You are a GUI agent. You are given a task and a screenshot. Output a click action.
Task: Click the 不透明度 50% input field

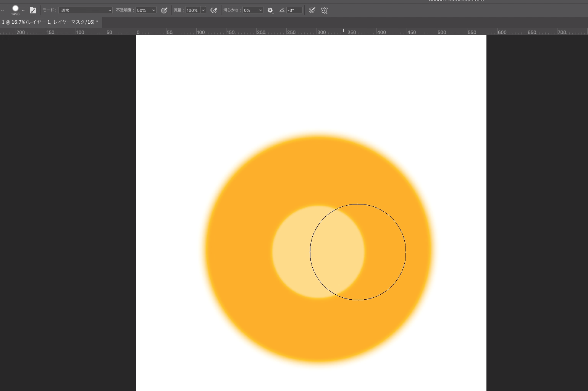(x=143, y=10)
